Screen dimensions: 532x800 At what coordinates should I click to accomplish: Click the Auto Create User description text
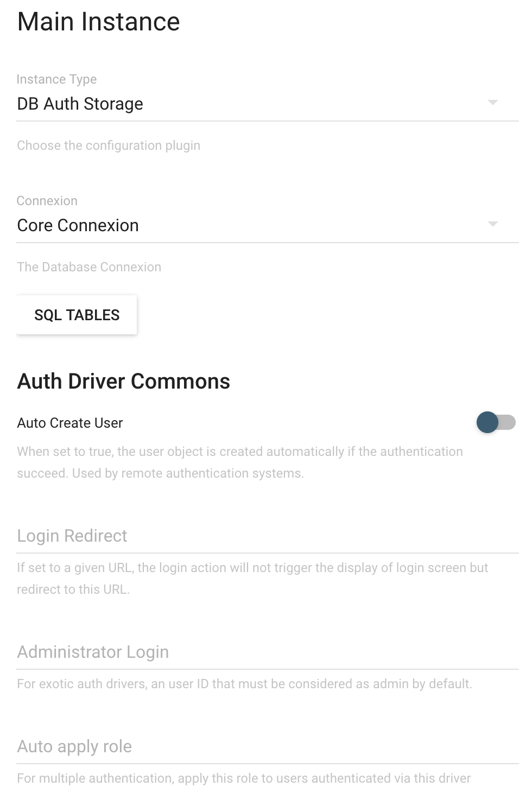point(240,462)
